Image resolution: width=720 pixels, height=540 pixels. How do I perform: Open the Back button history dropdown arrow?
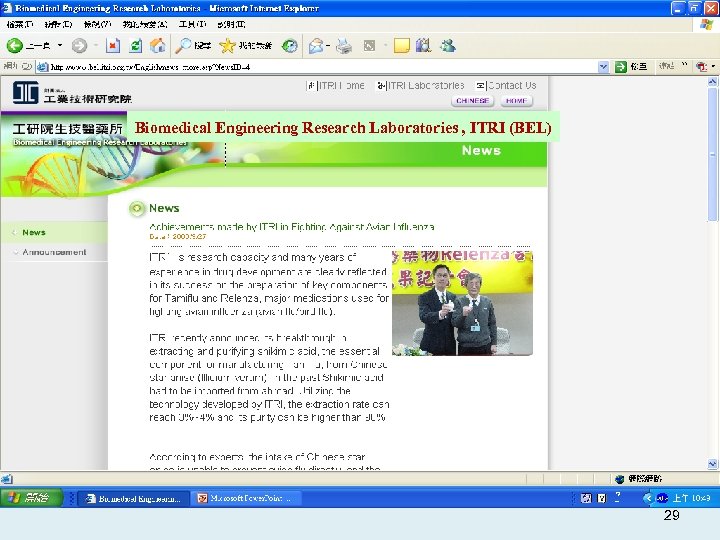click(60, 45)
